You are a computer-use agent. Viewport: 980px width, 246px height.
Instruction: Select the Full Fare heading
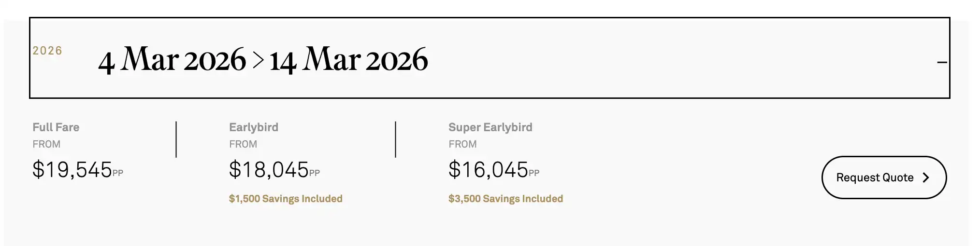point(56,127)
